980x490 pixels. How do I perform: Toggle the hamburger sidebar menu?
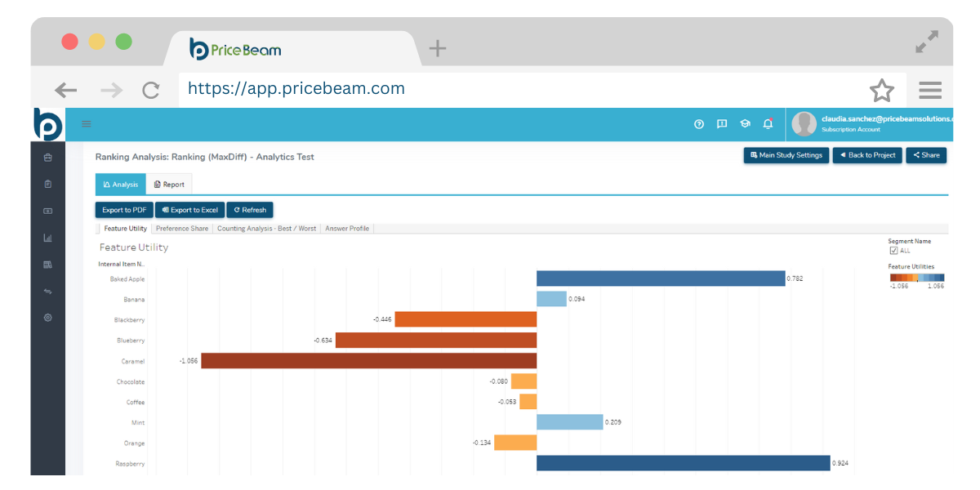click(87, 124)
